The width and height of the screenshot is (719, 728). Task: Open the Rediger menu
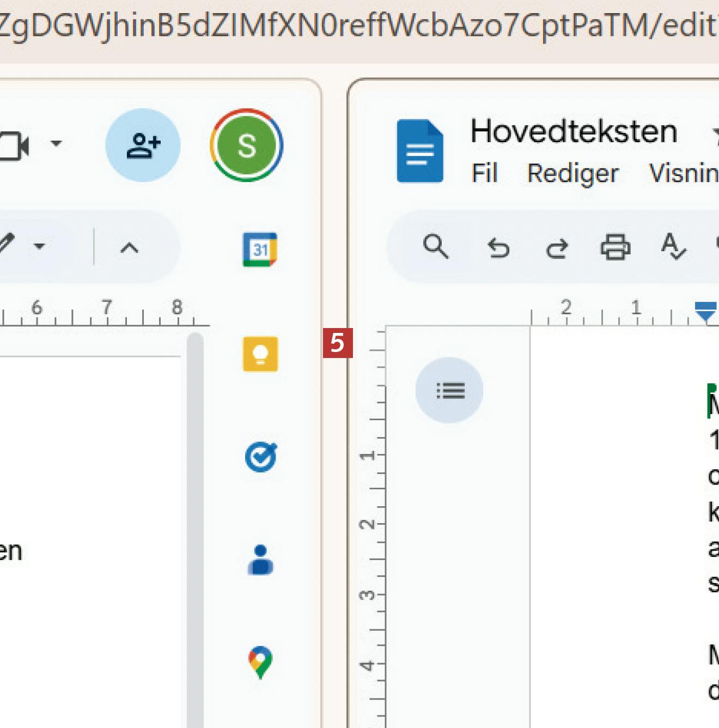[572, 174]
